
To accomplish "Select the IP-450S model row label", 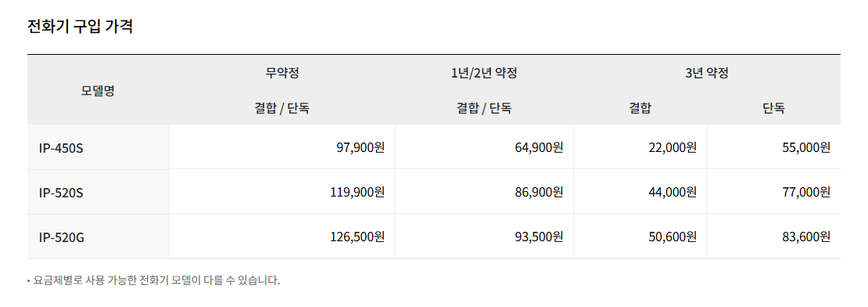I will pyautogui.click(x=98, y=147).
